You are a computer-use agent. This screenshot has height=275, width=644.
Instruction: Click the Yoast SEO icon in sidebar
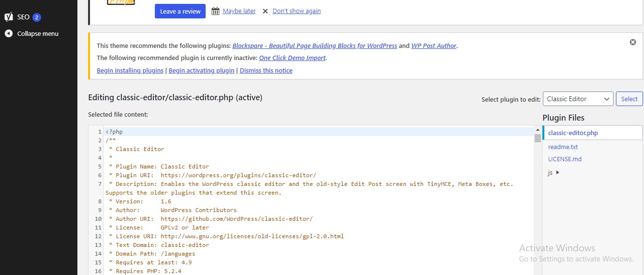coord(9,17)
